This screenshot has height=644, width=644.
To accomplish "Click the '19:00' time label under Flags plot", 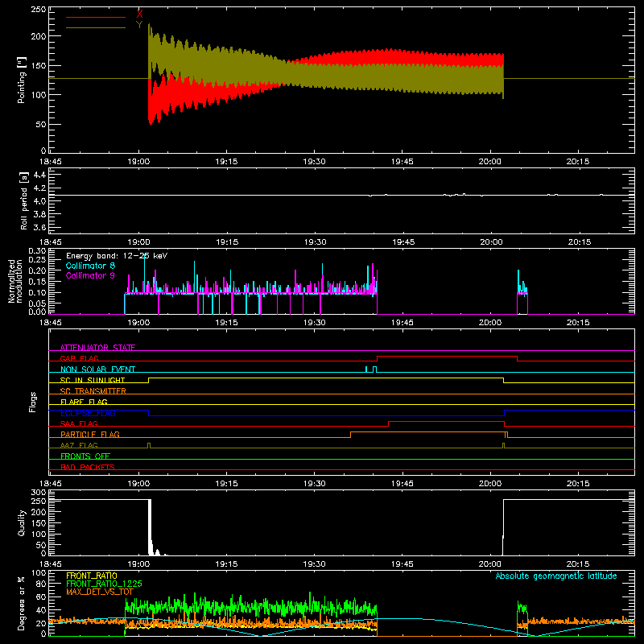I will pyautogui.click(x=138, y=484).
